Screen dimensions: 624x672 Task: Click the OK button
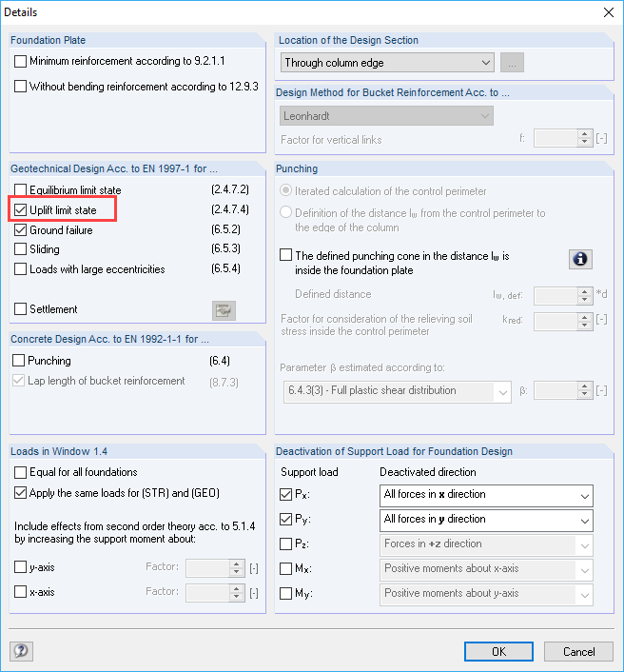pos(498,651)
